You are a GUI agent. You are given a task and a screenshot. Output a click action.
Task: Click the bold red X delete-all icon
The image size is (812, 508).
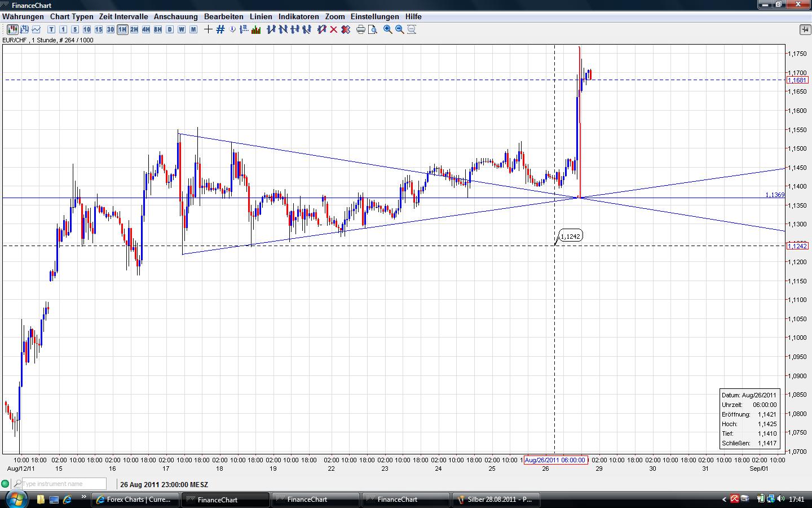coord(346,29)
